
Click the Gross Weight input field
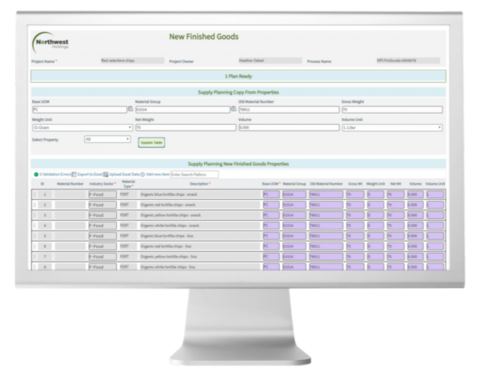392,110
